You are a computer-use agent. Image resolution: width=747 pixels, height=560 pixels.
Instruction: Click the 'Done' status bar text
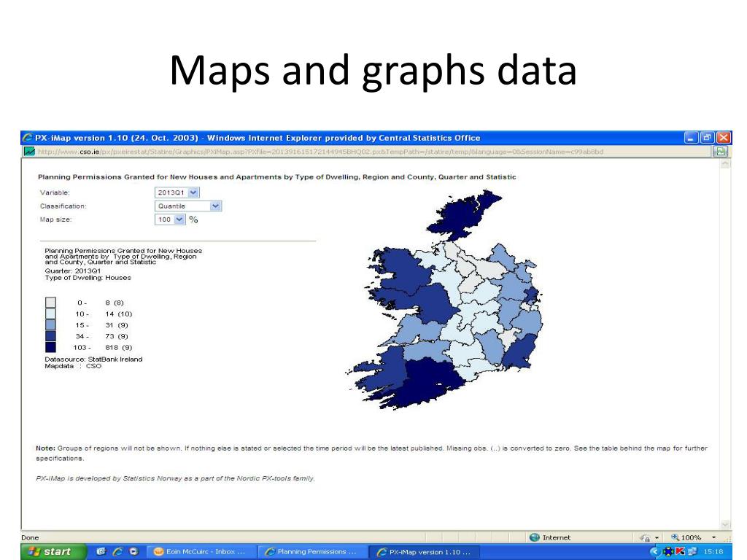pyautogui.click(x=30, y=537)
